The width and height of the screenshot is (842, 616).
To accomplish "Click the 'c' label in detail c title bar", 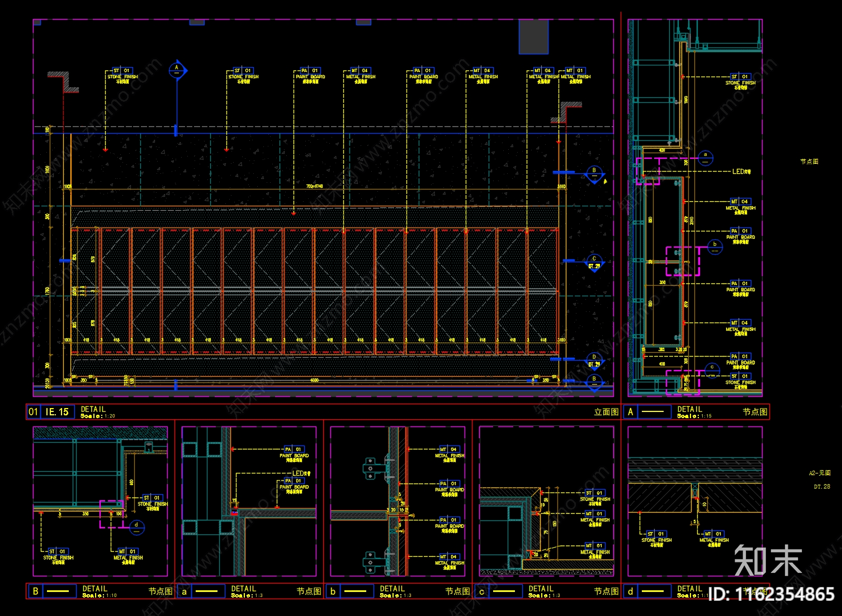I will pyautogui.click(x=482, y=591).
